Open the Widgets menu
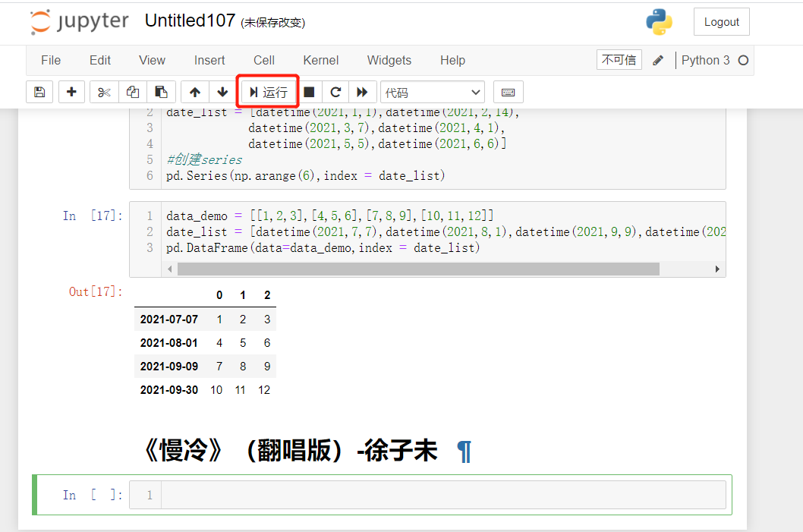The image size is (803, 532). pyautogui.click(x=389, y=61)
